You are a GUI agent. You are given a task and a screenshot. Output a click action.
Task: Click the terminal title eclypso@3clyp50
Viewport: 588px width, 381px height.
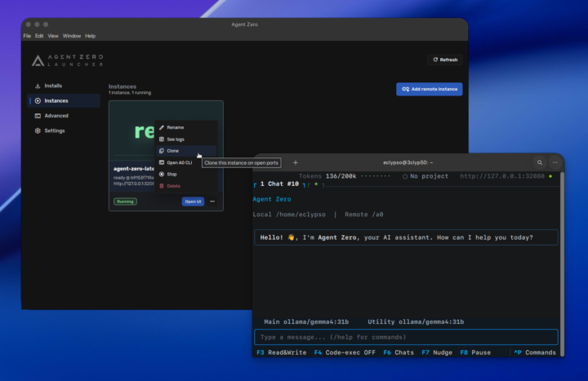pyautogui.click(x=408, y=162)
